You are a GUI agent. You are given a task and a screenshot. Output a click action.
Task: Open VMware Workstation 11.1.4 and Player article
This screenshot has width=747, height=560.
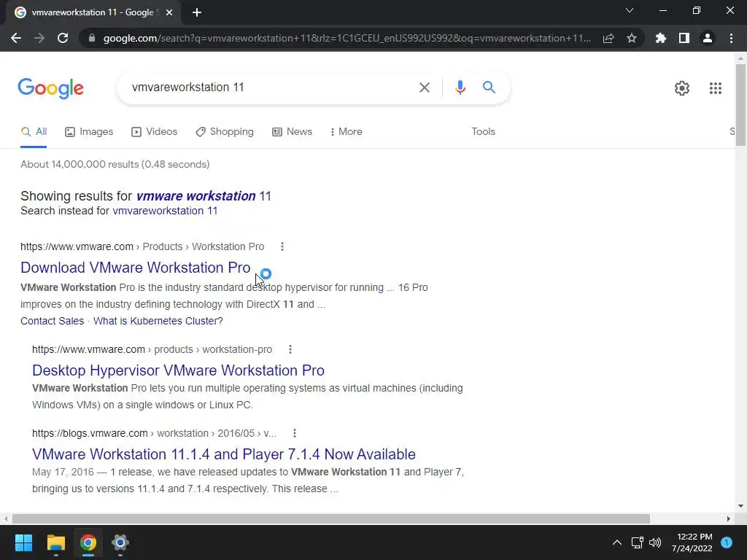(x=224, y=454)
